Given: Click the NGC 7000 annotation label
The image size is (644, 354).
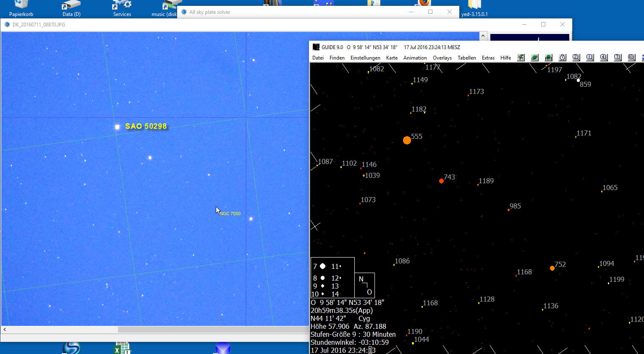Looking at the screenshot, I should click(230, 213).
